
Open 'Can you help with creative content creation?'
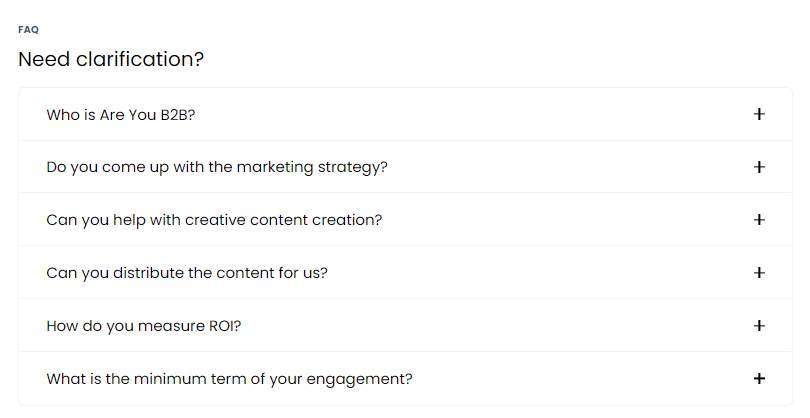click(214, 220)
